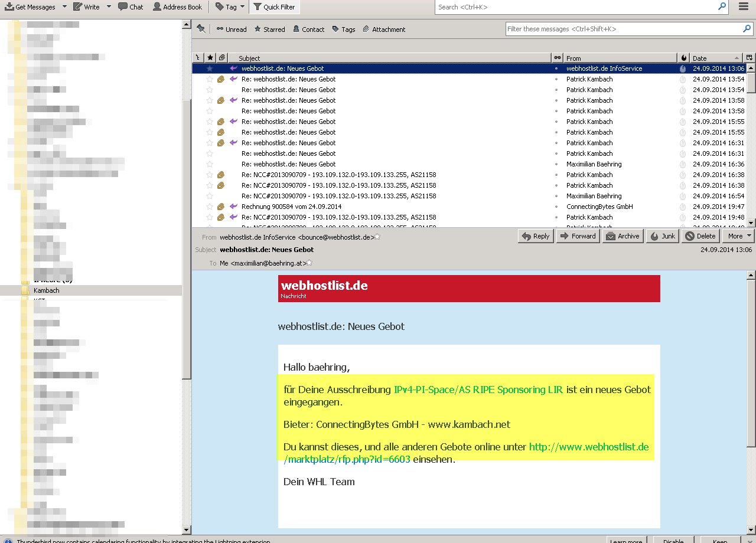The image size is (756, 543).
Task: Forward the open message
Action: [x=578, y=236]
